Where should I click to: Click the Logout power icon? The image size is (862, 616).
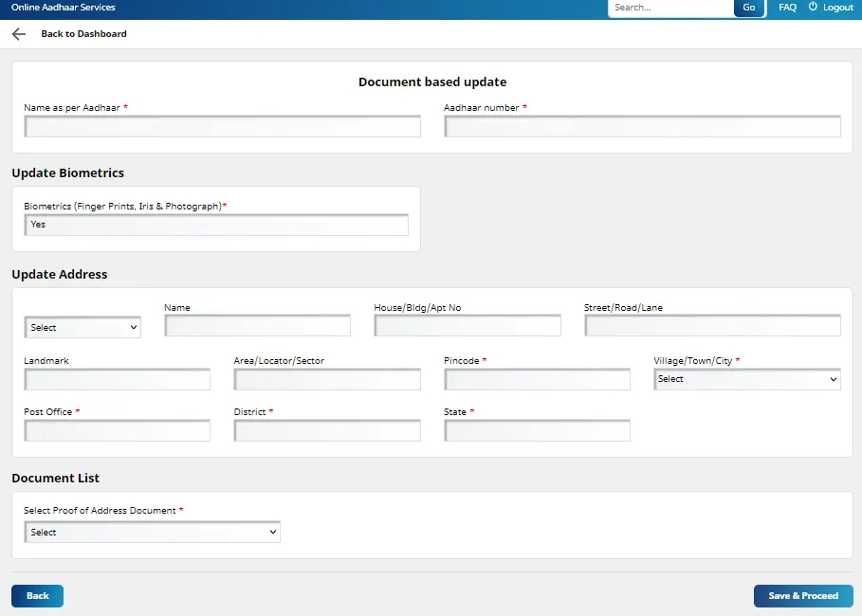pyautogui.click(x=813, y=7)
